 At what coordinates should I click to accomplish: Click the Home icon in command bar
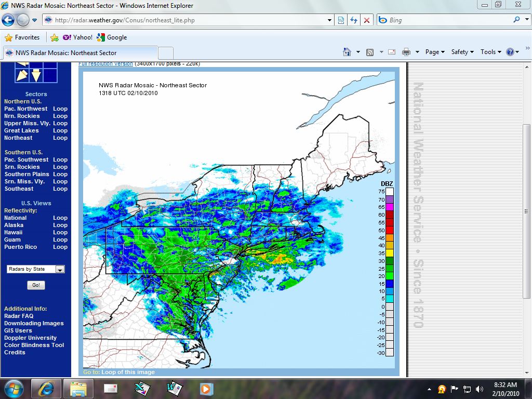point(347,52)
